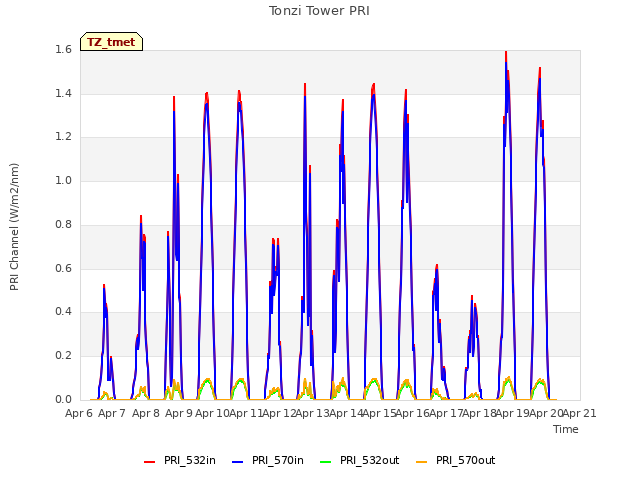Click the Apr 8 x-axis tick label

pos(146,413)
